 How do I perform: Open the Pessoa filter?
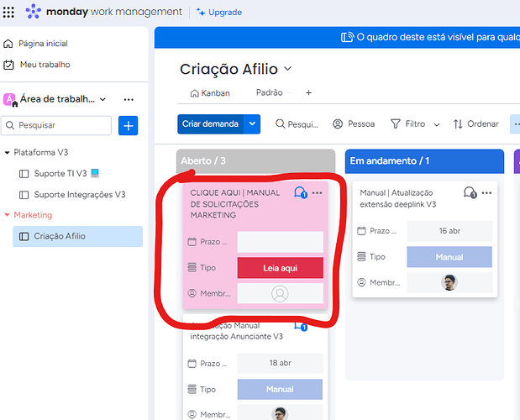click(x=354, y=124)
